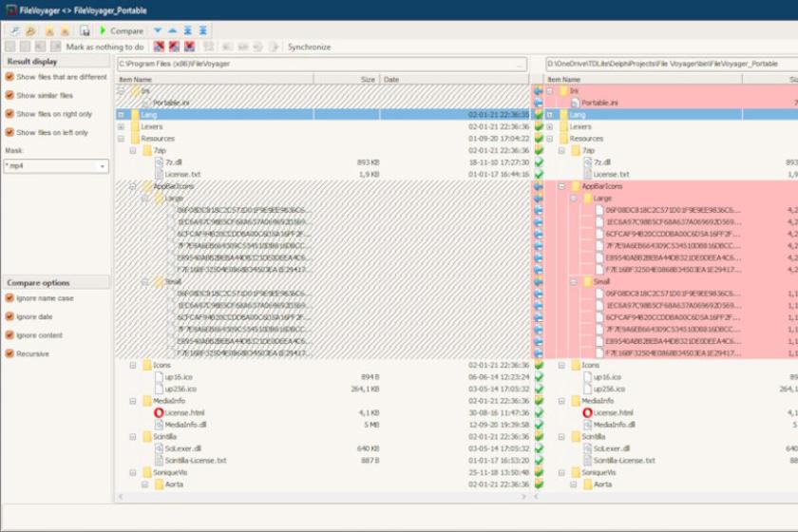Screen dimensions: 798x532
Task: Click the blue up-arrow previous difference icon
Action: tap(173, 31)
